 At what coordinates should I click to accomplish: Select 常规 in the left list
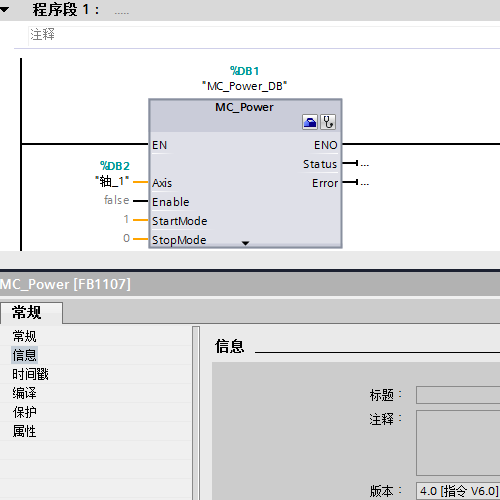[x=24, y=336]
